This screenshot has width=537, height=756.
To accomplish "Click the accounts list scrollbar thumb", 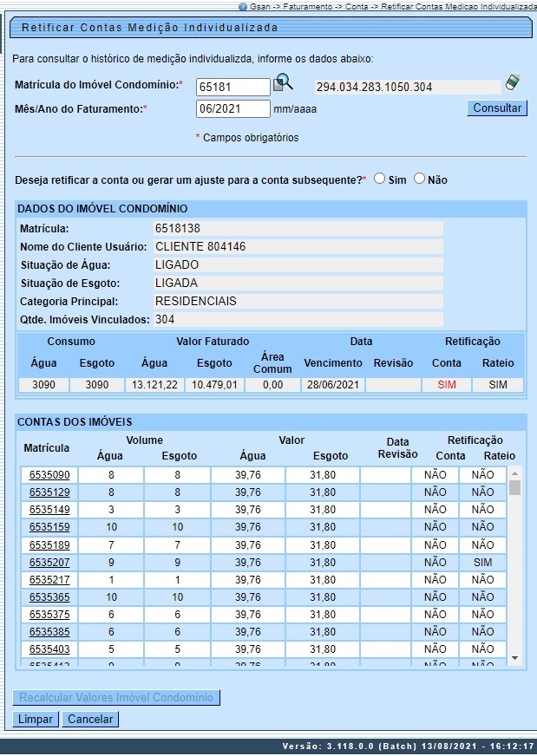I will pos(514,487).
